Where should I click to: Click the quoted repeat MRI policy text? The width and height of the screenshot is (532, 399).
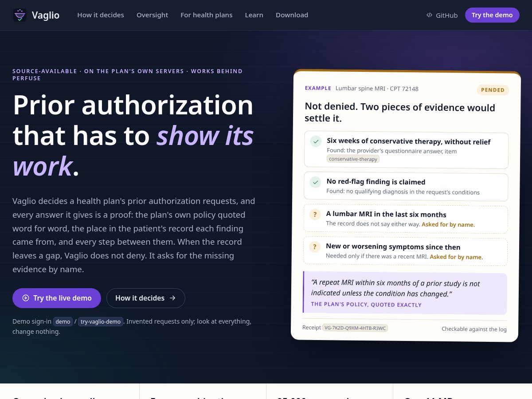(395, 289)
